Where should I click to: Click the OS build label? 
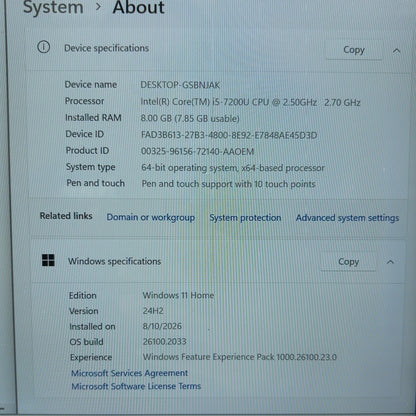87,342
